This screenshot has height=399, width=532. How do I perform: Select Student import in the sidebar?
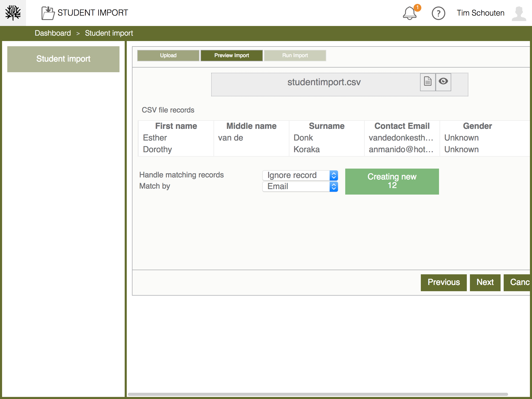63,59
